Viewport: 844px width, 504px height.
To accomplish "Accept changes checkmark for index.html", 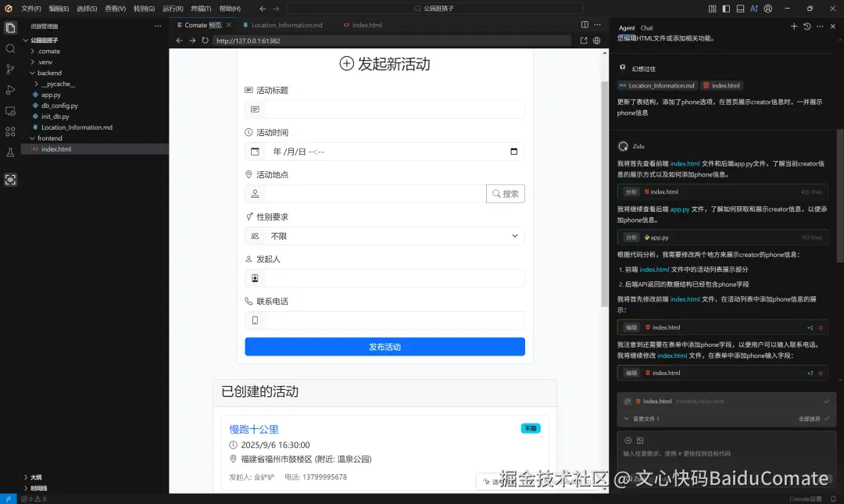I will 827,401.
